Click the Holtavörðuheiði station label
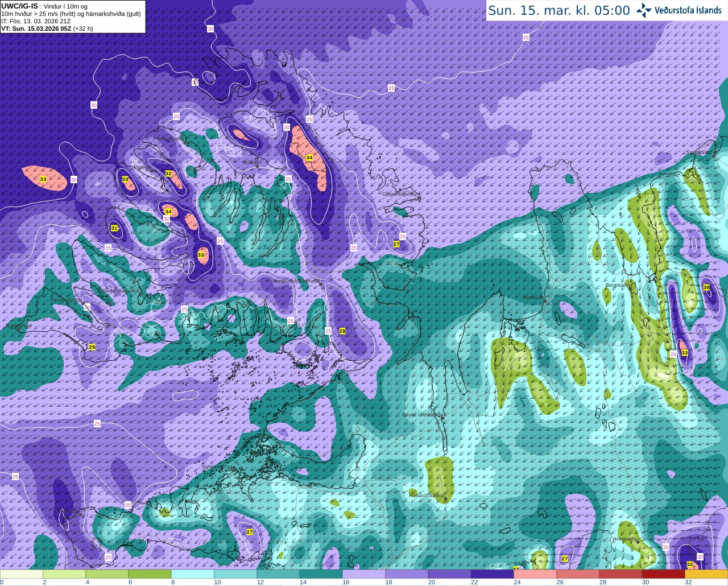Screen dimensions: 728x586 pyautogui.click(x=427, y=495)
